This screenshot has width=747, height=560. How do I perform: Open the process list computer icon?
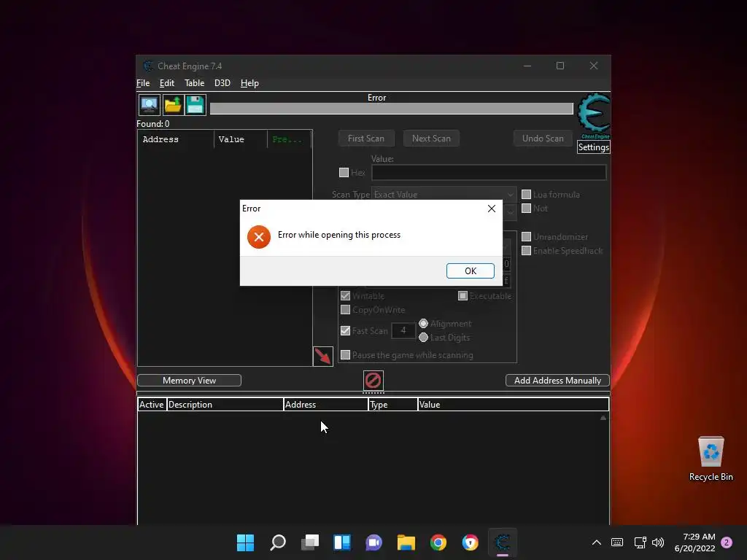pyautogui.click(x=149, y=105)
